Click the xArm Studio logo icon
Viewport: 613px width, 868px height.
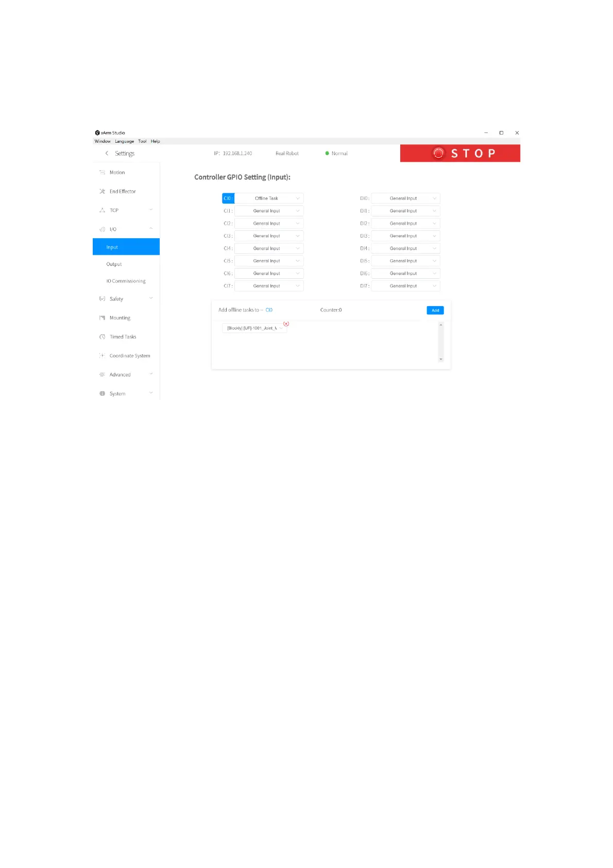97,133
